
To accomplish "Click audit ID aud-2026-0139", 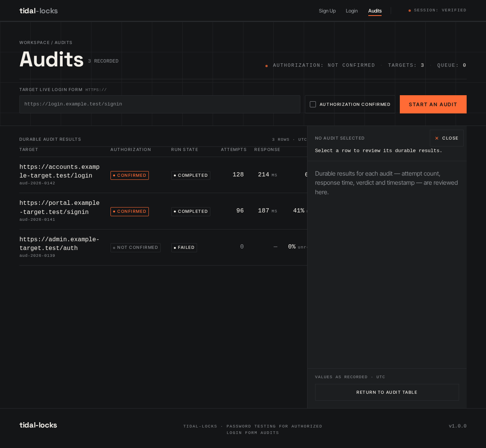I will [x=37, y=256].
